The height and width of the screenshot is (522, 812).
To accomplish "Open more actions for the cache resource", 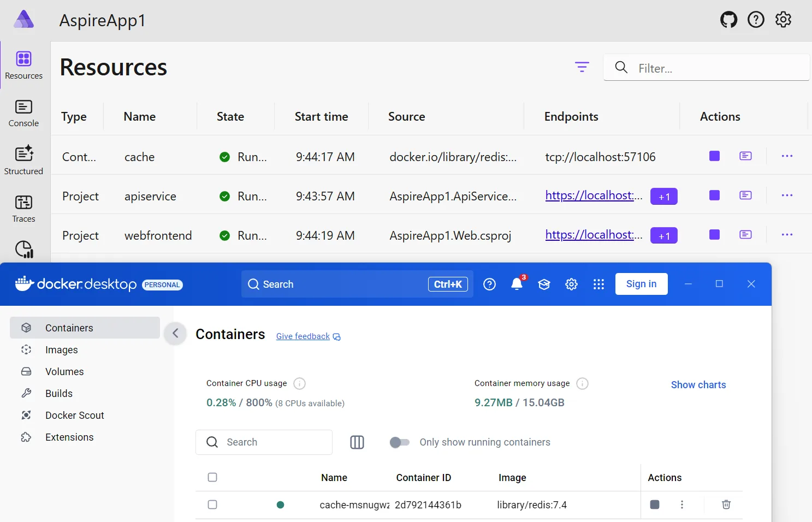I will [787, 156].
